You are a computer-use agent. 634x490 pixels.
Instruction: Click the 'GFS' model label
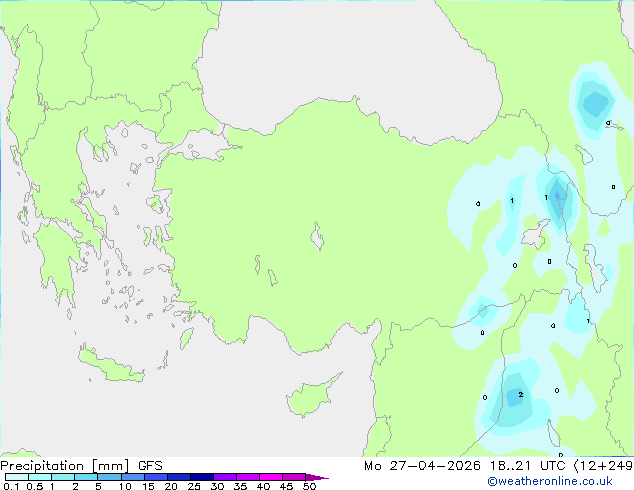(x=150, y=466)
